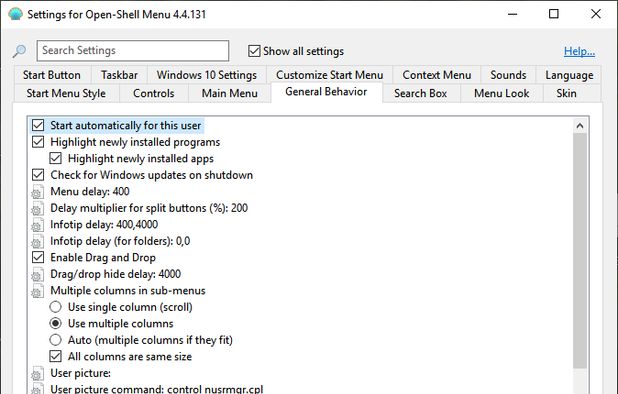Switch to Start Menu Style tab
The height and width of the screenshot is (394, 618).
(66, 93)
